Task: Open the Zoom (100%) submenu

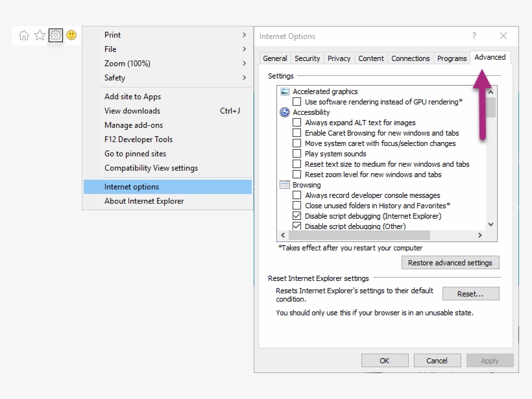Action: pos(167,63)
